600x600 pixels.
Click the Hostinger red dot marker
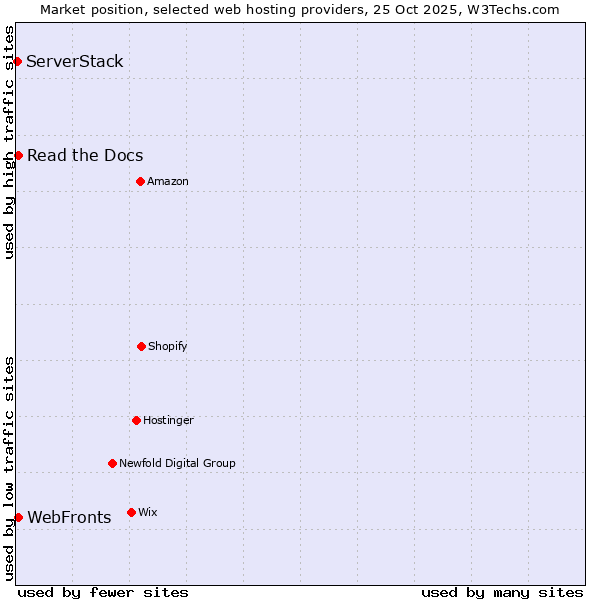pyautogui.click(x=136, y=420)
